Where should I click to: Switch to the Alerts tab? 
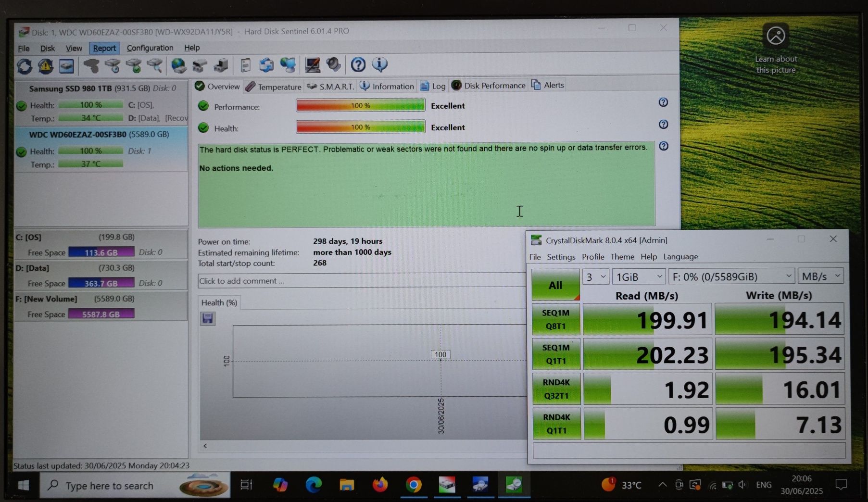coord(547,85)
